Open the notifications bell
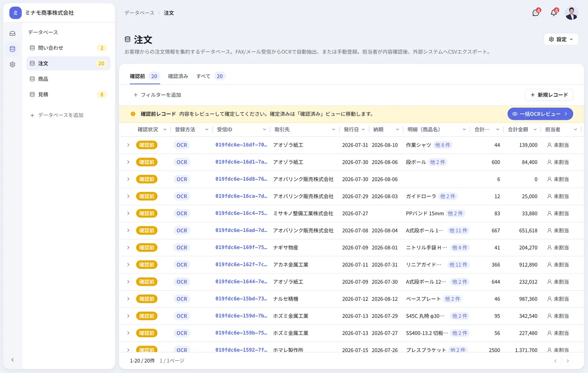The height and width of the screenshot is (373, 588). (x=554, y=13)
